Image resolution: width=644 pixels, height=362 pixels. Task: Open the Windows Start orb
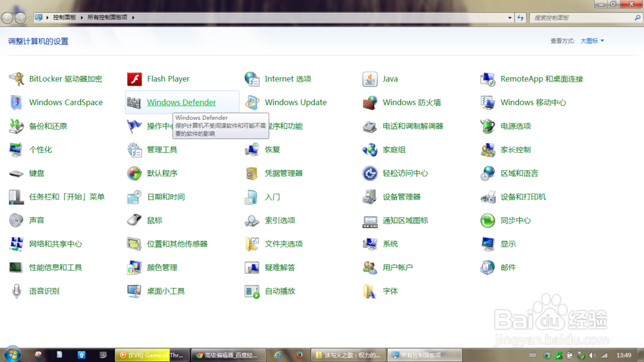point(12,354)
